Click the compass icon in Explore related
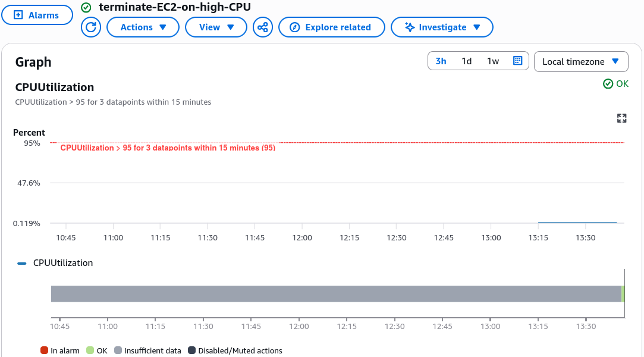 pos(294,27)
